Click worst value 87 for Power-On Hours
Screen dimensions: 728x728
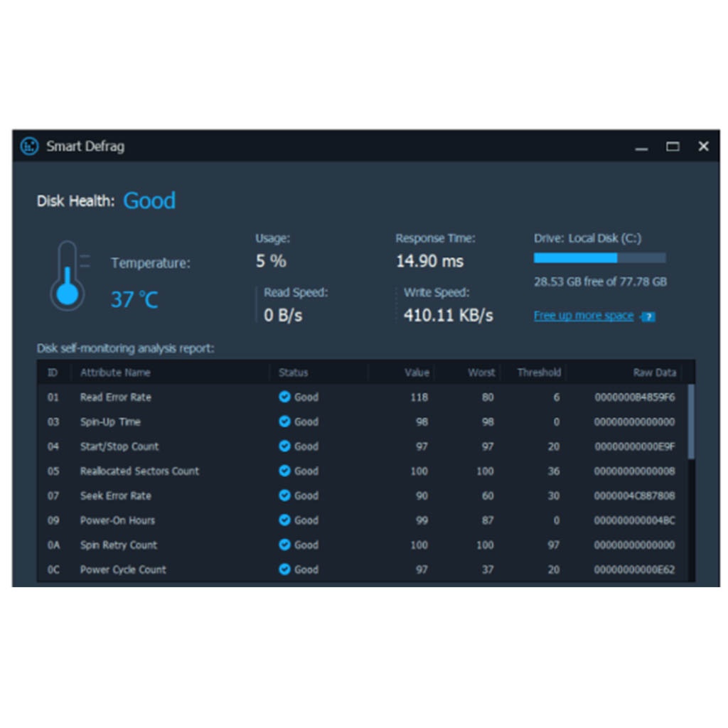488,520
